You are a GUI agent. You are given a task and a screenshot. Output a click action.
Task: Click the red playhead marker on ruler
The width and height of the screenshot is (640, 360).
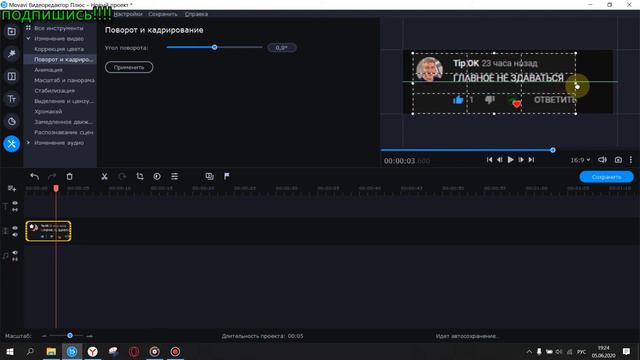click(x=56, y=188)
